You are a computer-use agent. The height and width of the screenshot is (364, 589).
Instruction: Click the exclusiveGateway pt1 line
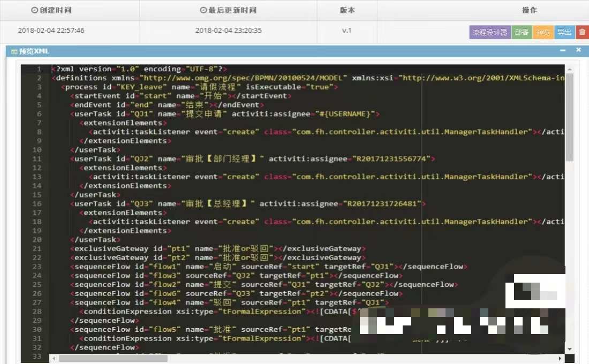tap(218, 249)
